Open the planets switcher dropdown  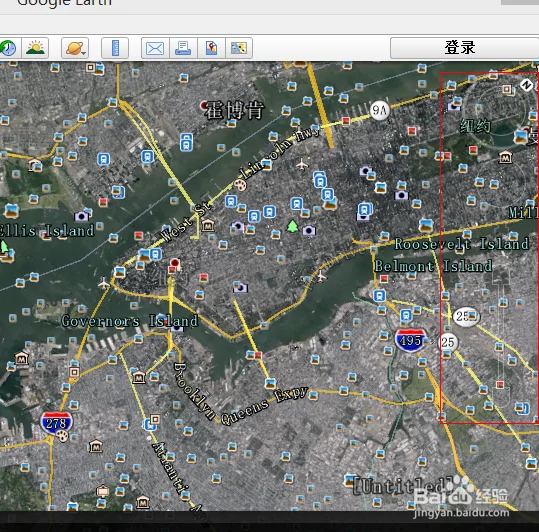click(x=75, y=48)
